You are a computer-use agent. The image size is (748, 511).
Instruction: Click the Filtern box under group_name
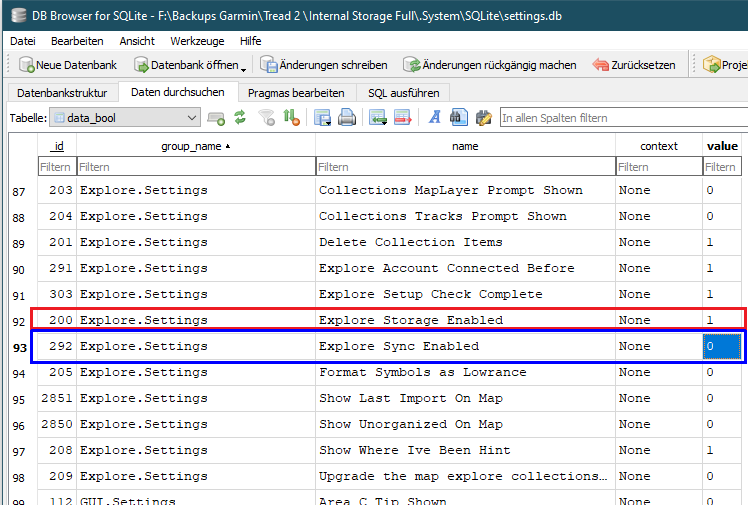coord(196,167)
